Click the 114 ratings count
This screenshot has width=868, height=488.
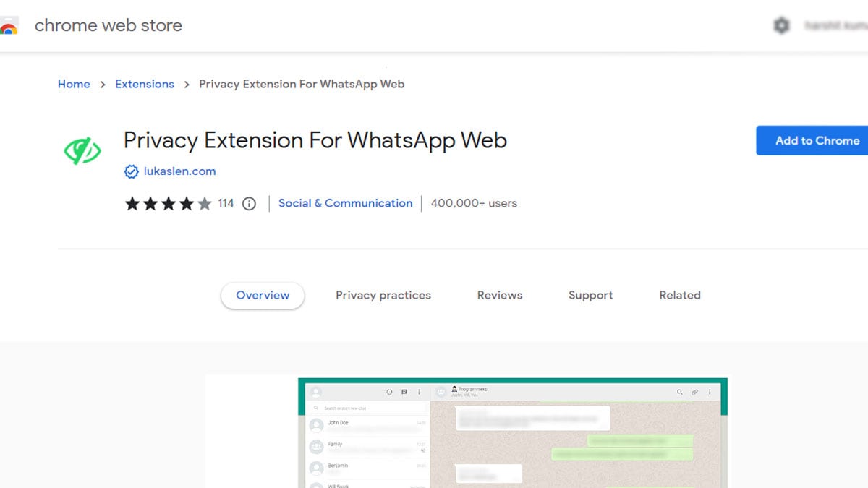click(x=226, y=203)
